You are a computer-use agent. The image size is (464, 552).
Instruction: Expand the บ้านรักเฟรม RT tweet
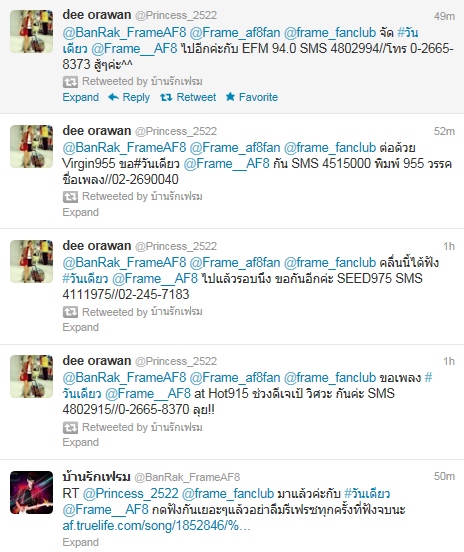pyautogui.click(x=81, y=542)
